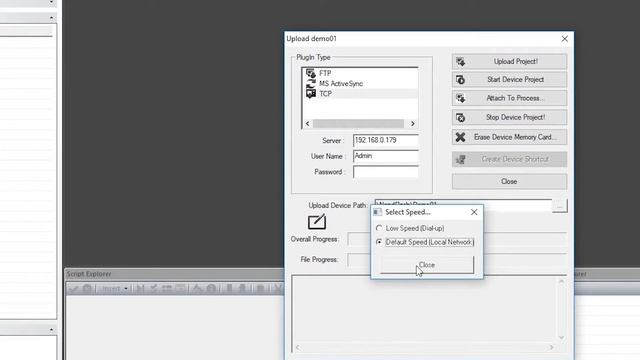
Task: Select the TCP plugin type
Action: (x=325, y=94)
